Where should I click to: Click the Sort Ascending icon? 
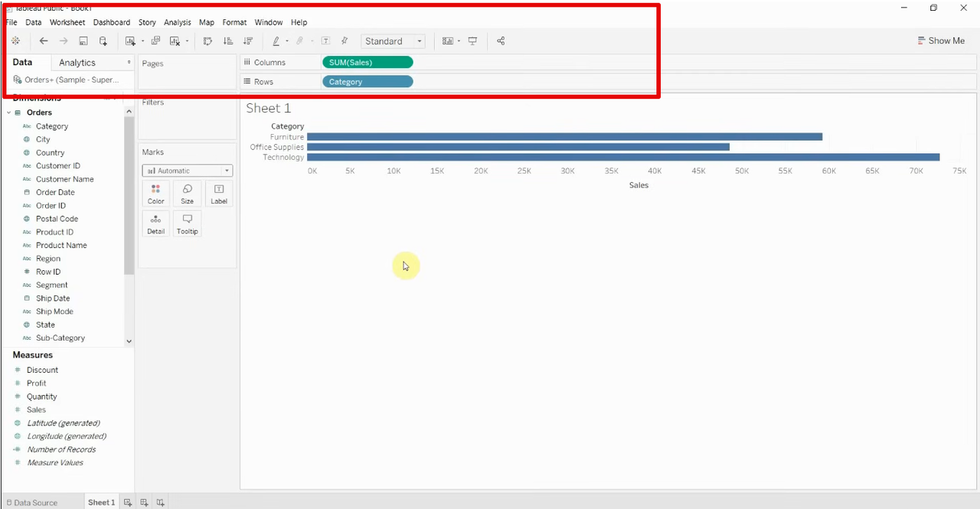(227, 41)
